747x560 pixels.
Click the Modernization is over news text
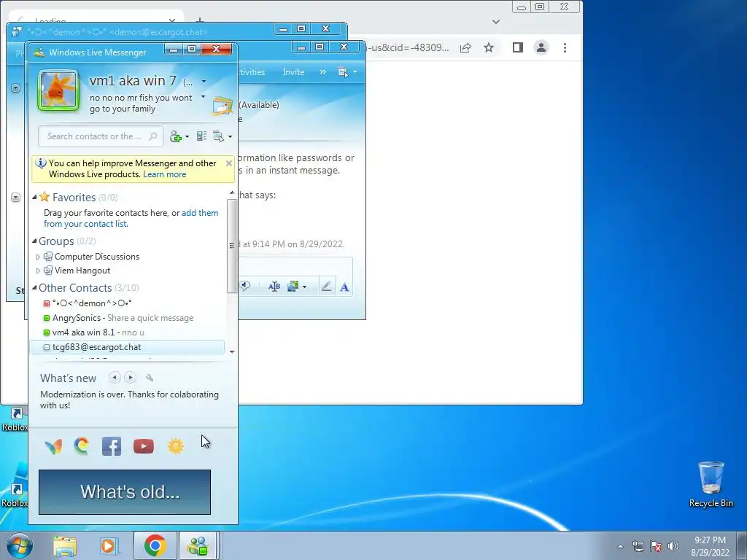130,400
